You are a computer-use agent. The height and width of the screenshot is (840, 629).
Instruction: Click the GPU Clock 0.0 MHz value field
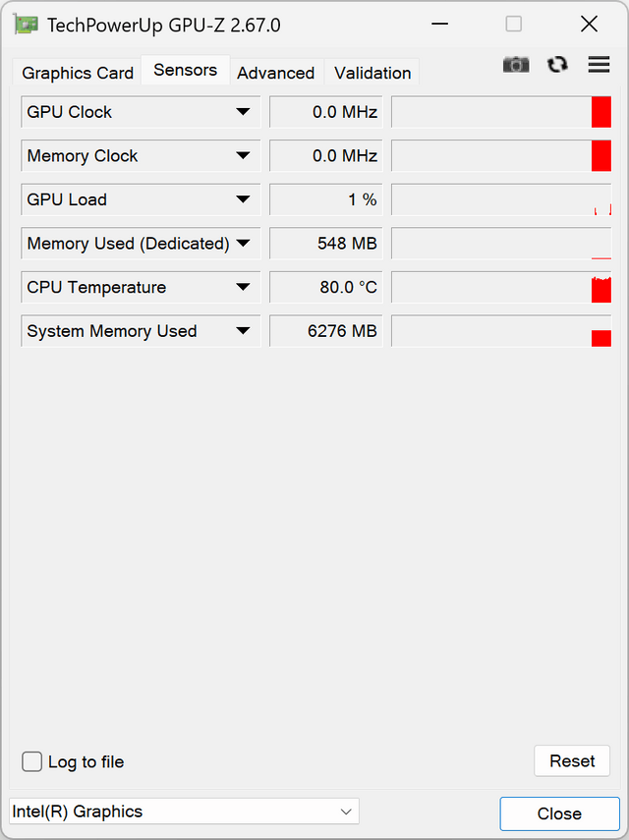[325, 112]
